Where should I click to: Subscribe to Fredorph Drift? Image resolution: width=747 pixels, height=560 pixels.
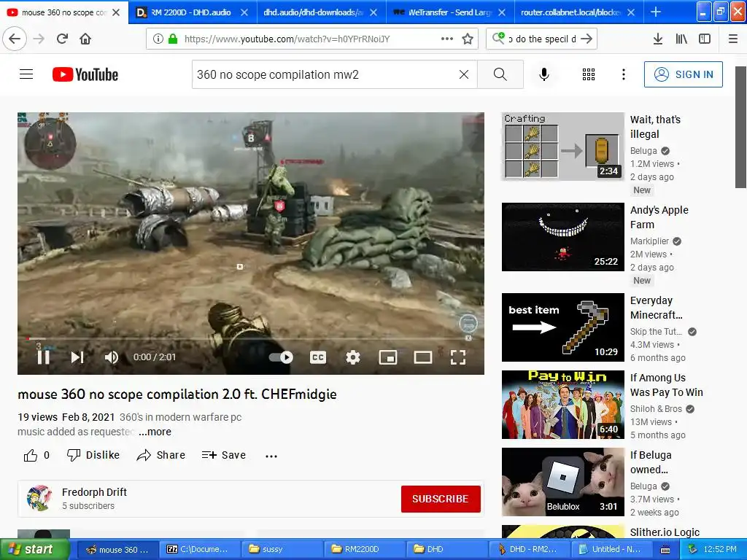pos(441,499)
